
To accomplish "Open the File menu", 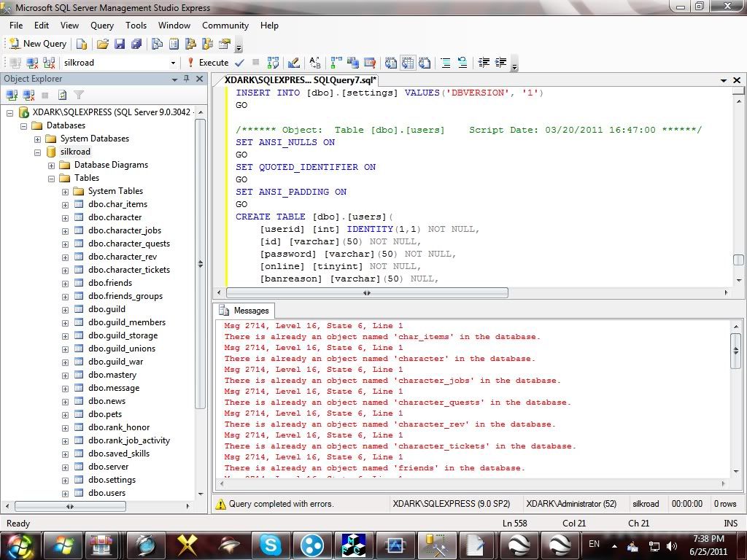I will [x=16, y=26].
